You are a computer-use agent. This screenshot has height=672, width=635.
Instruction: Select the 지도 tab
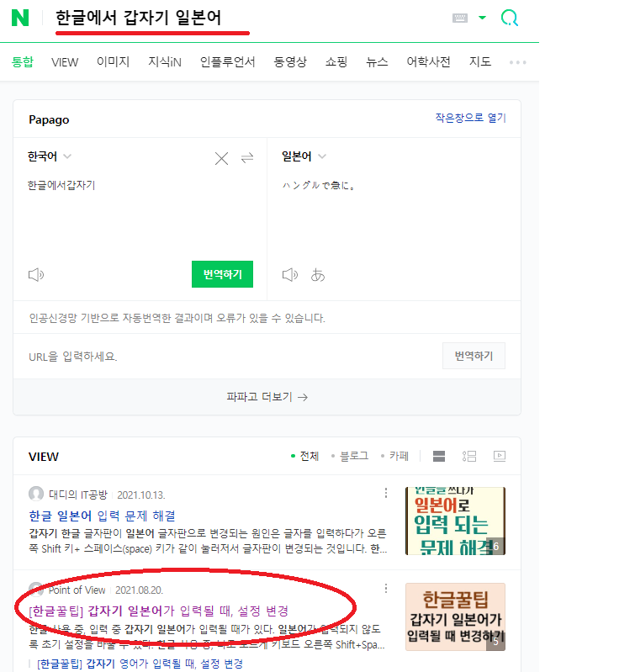click(x=480, y=61)
